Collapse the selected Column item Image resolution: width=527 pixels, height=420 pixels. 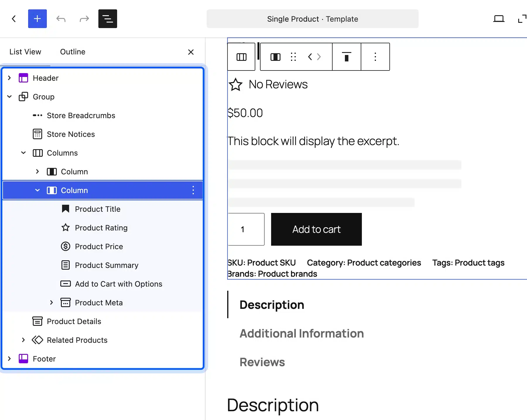point(37,190)
